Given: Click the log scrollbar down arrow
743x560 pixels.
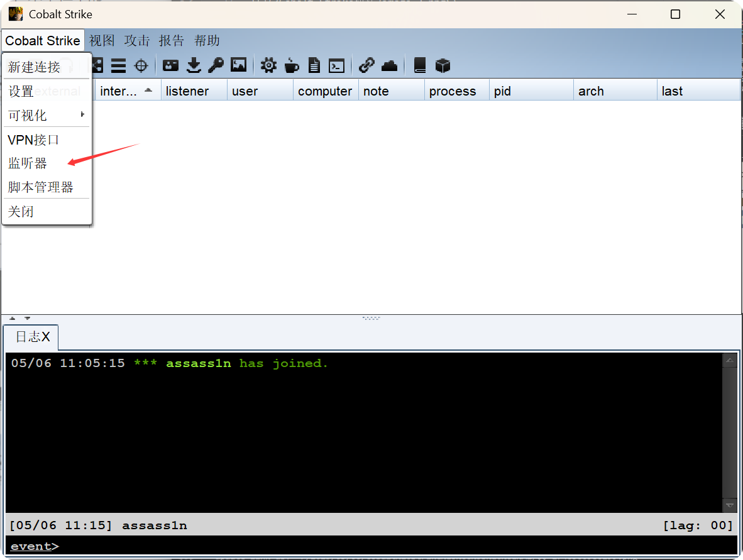Looking at the screenshot, I should (x=730, y=505).
